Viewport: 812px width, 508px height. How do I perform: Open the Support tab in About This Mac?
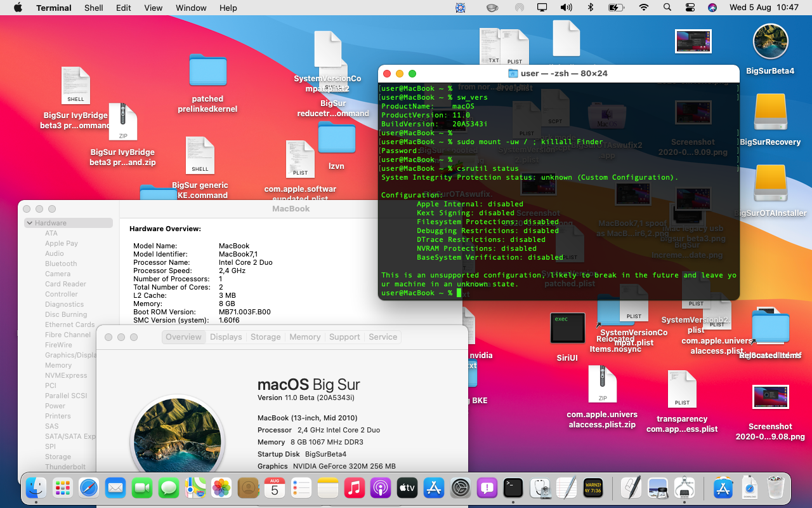tap(344, 337)
